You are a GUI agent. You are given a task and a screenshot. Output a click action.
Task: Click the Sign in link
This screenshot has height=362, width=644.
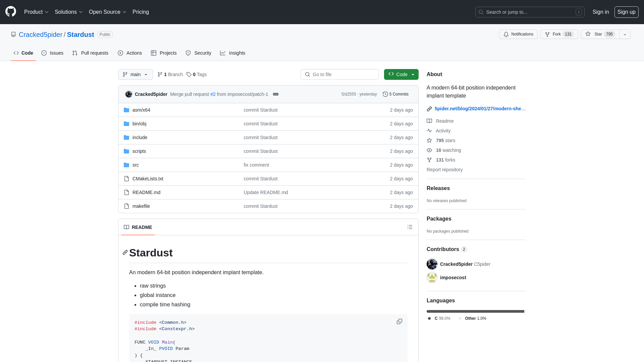click(600, 12)
